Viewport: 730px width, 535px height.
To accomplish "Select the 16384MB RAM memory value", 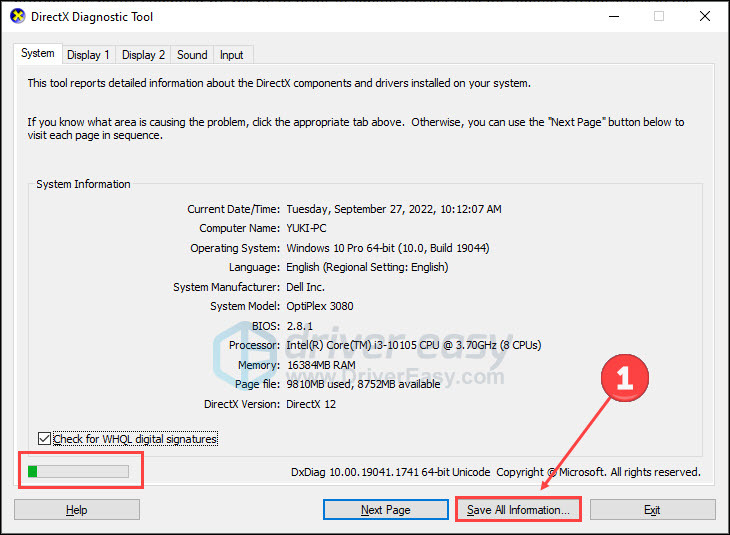I will click(x=321, y=365).
